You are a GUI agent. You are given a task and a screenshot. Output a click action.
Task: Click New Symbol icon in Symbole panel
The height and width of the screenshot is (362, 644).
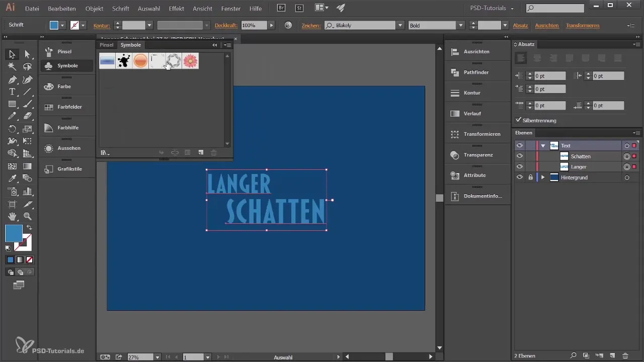(200, 152)
